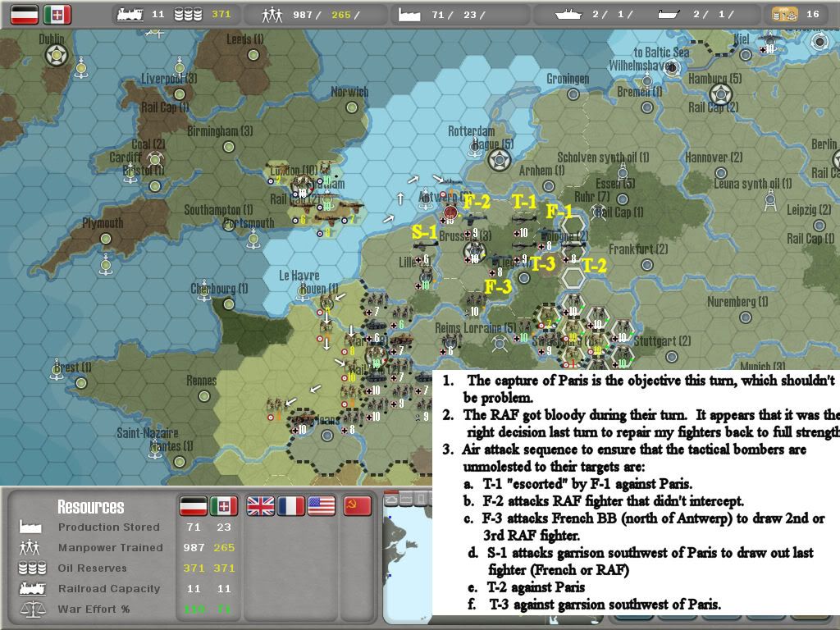This screenshot has height=630, width=840.
Task: Select the Brest city marker
Action: [x=81, y=383]
